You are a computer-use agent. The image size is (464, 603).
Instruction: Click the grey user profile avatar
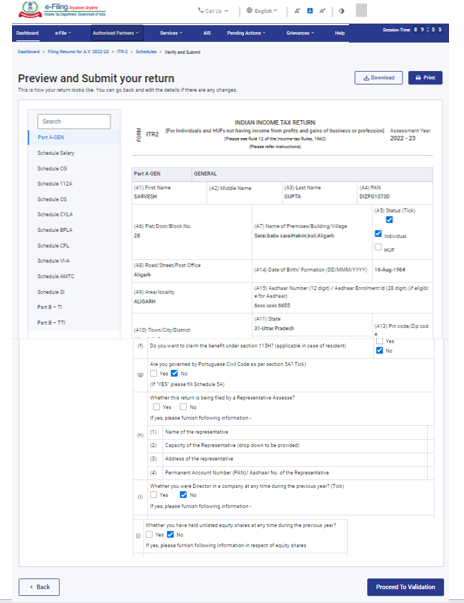point(361,10)
